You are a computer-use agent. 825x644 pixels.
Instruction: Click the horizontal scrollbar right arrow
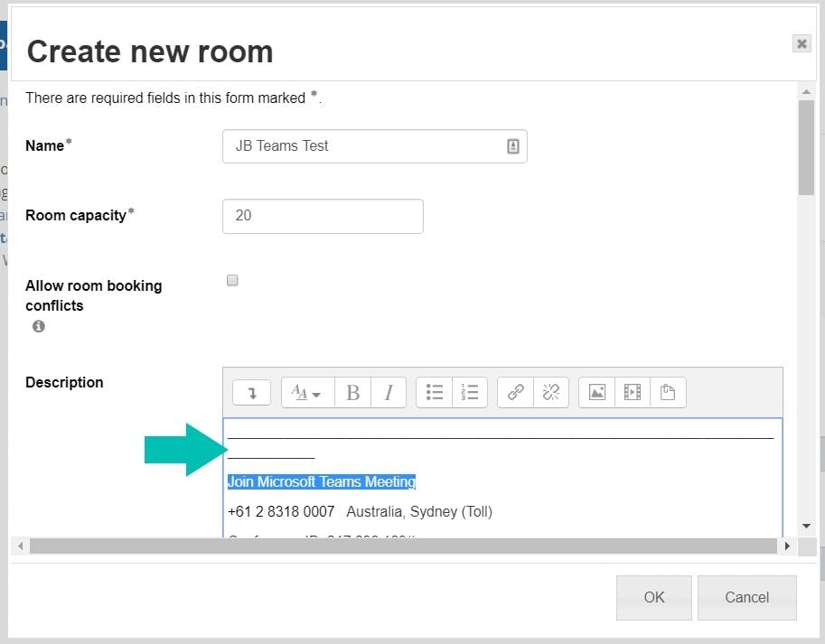click(x=787, y=546)
